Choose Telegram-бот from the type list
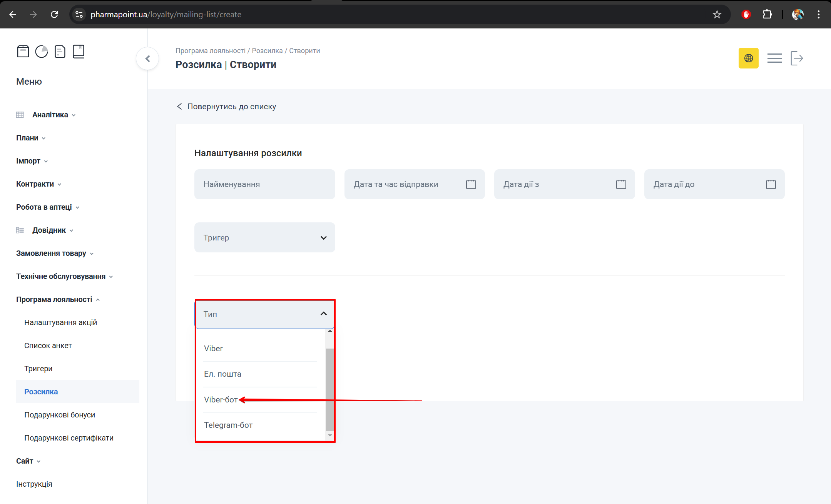This screenshot has width=831, height=504. coord(228,425)
